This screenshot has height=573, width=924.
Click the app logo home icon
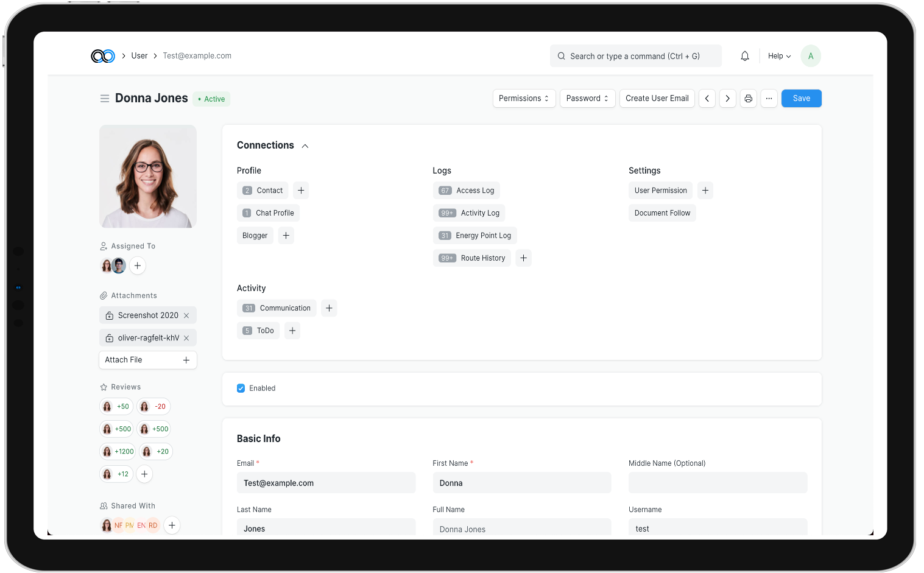[x=103, y=56]
